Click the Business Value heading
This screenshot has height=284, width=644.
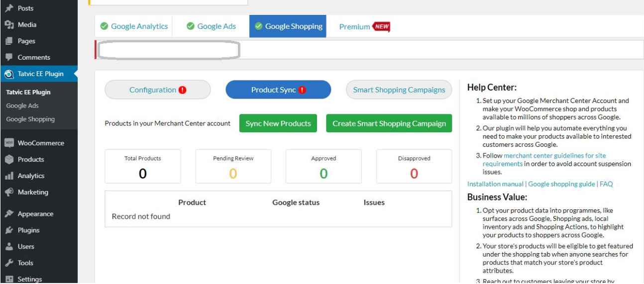[497, 197]
